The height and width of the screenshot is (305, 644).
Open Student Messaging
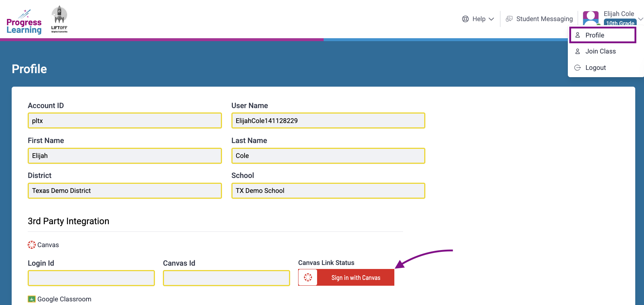(x=539, y=19)
